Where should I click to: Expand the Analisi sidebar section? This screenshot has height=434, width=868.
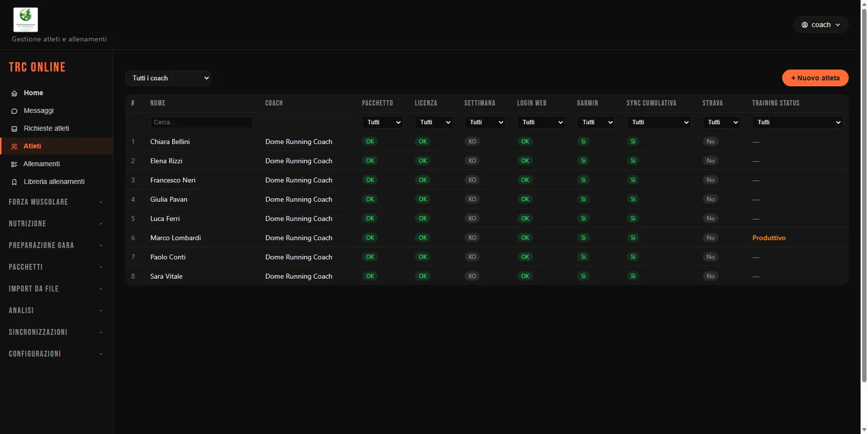point(56,310)
